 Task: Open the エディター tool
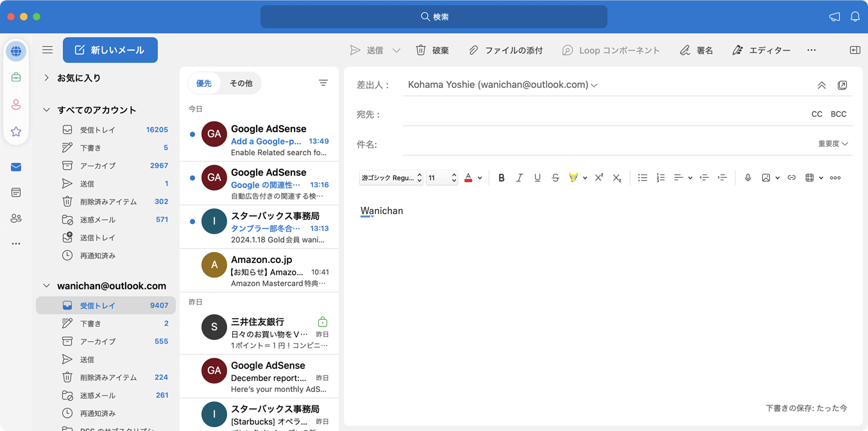coord(762,50)
